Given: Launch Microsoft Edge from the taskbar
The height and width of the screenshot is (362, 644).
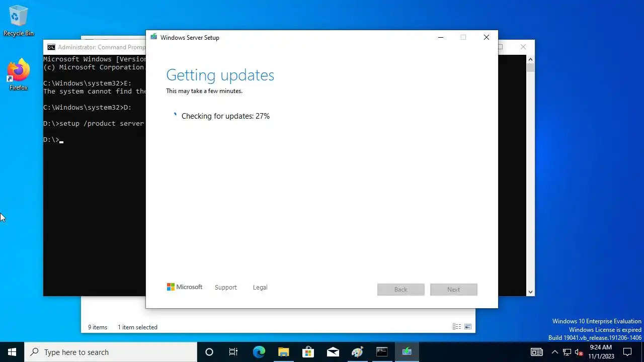Looking at the screenshot, I should click(259, 352).
